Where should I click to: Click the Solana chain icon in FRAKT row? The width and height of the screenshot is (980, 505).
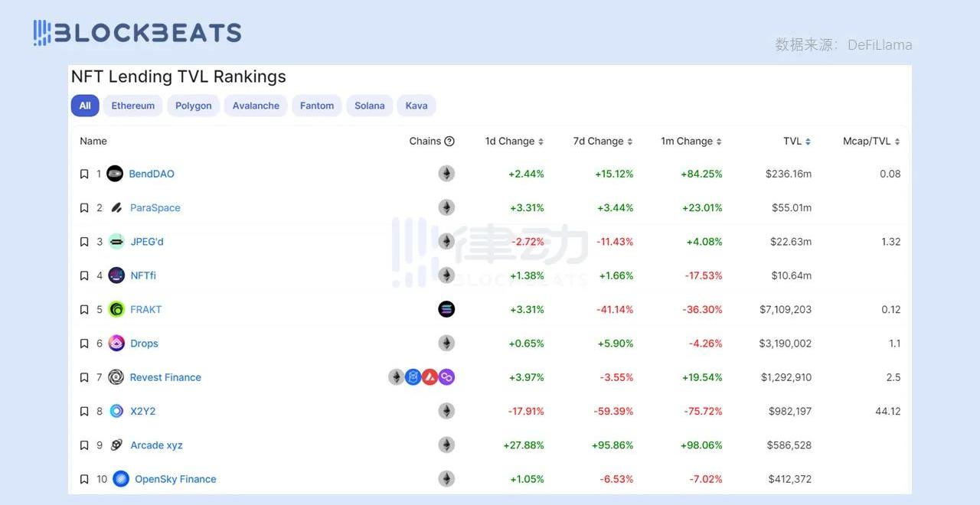coord(446,309)
